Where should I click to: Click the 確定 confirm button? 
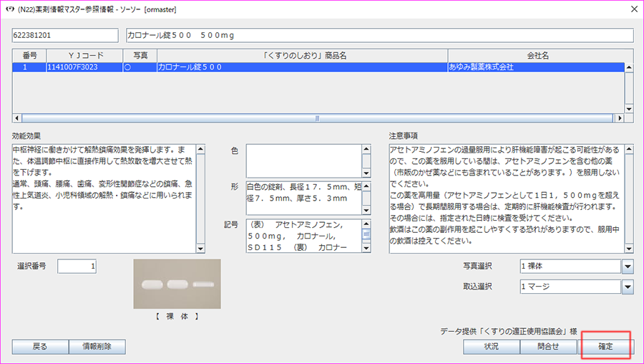point(605,347)
